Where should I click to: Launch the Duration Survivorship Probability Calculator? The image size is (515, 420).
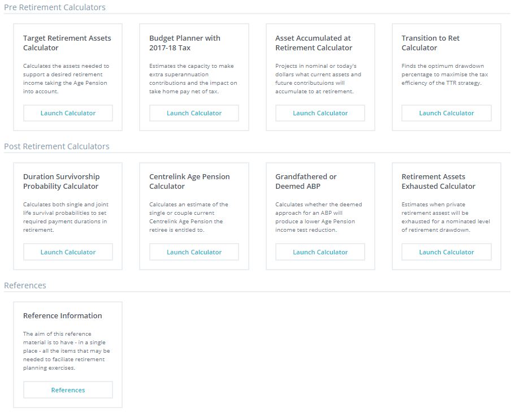(68, 252)
